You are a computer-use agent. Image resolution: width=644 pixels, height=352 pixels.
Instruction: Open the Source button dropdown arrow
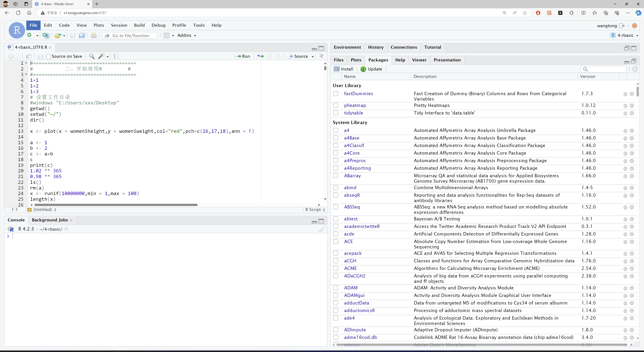(312, 57)
